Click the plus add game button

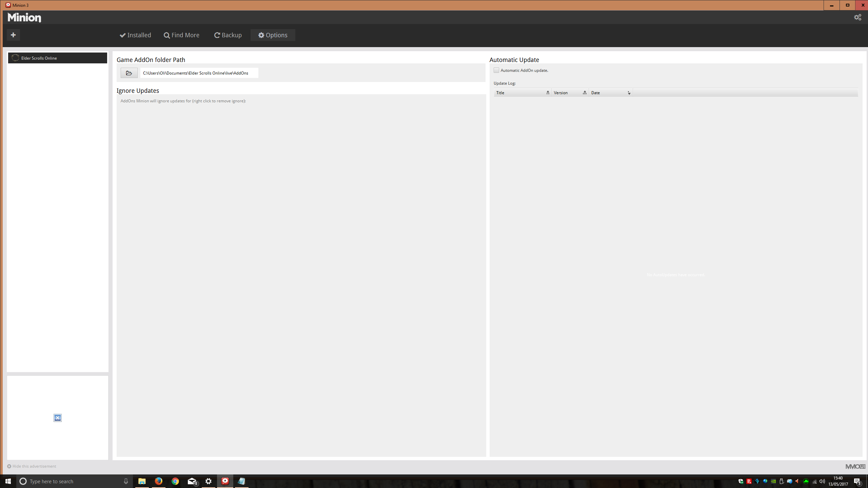click(x=13, y=35)
